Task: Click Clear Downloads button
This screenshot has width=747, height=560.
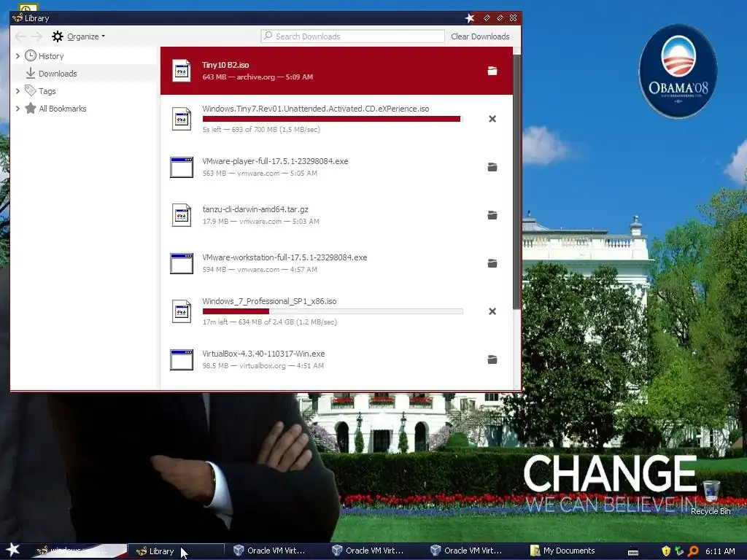Action: click(480, 36)
